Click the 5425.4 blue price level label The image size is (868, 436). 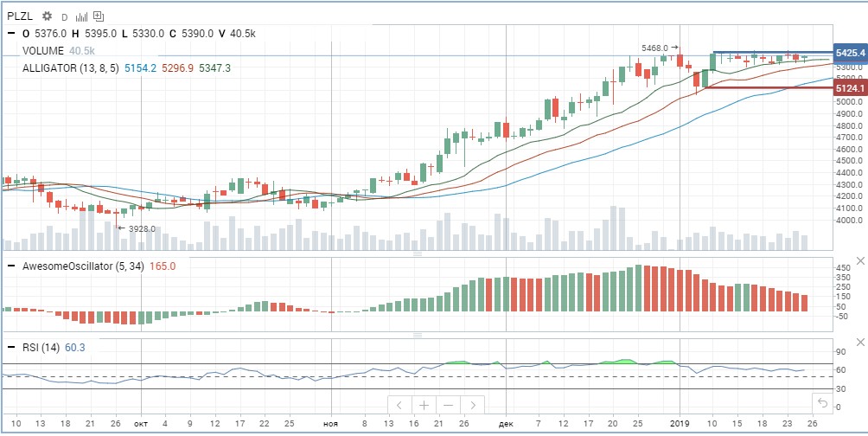(x=850, y=53)
